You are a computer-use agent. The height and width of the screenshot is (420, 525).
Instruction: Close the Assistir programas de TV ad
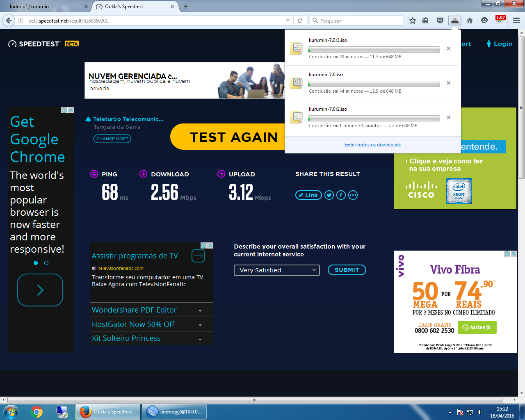click(210, 245)
